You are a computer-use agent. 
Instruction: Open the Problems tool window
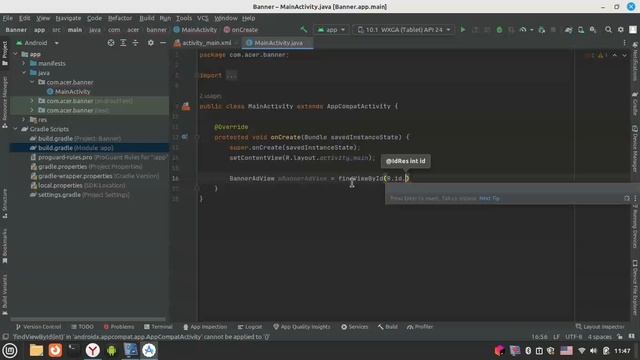119,327
